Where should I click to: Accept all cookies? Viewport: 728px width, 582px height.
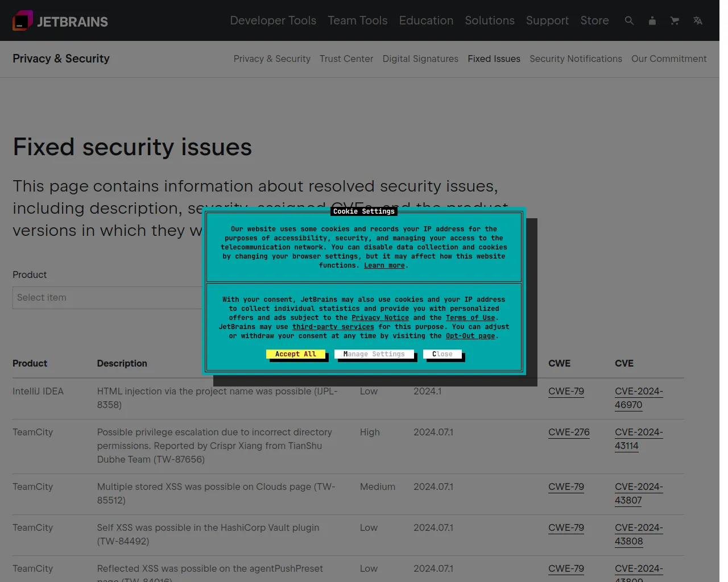[x=296, y=354]
